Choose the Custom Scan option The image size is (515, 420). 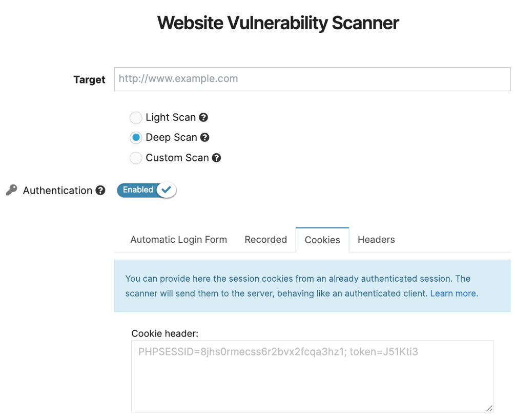(136, 158)
